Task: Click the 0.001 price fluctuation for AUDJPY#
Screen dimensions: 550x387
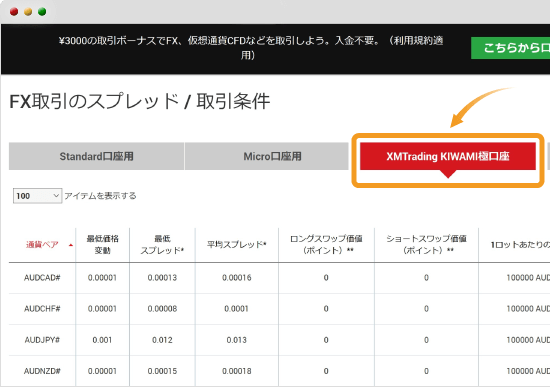Action: click(x=102, y=340)
